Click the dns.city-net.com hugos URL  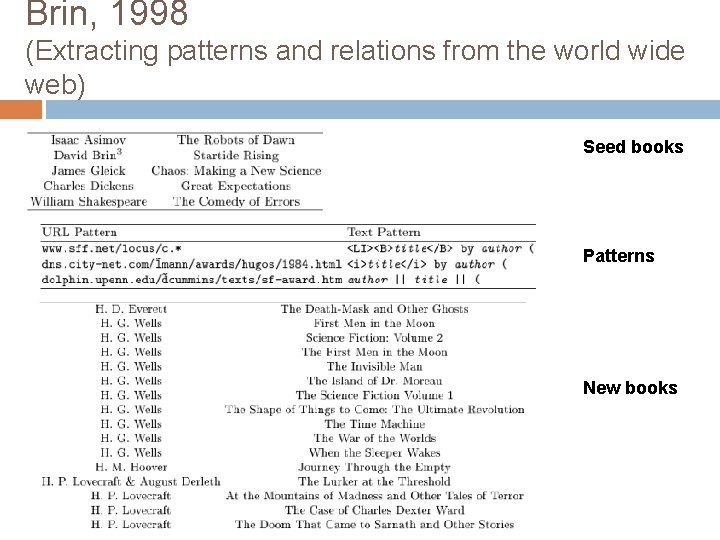click(x=191, y=264)
